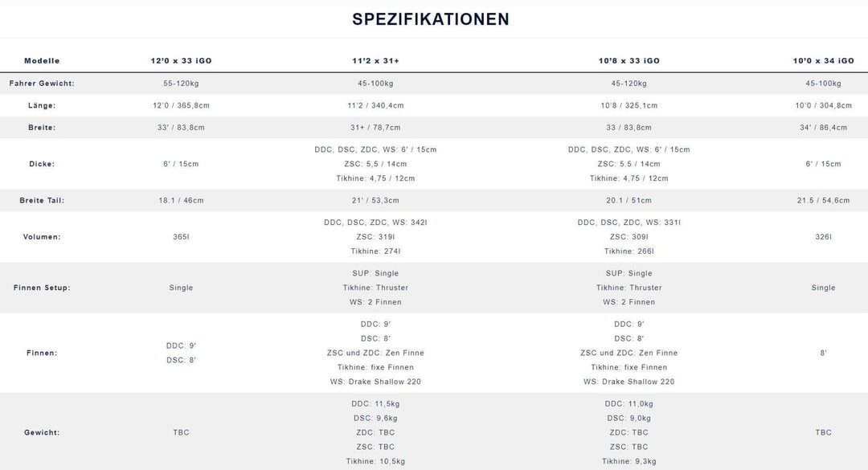
Task: Select the 12'0 x 33 iGO model header
Action: (x=182, y=61)
